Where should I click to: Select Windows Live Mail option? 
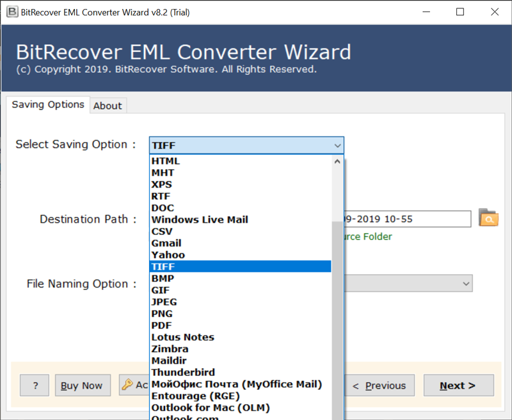pos(240,220)
